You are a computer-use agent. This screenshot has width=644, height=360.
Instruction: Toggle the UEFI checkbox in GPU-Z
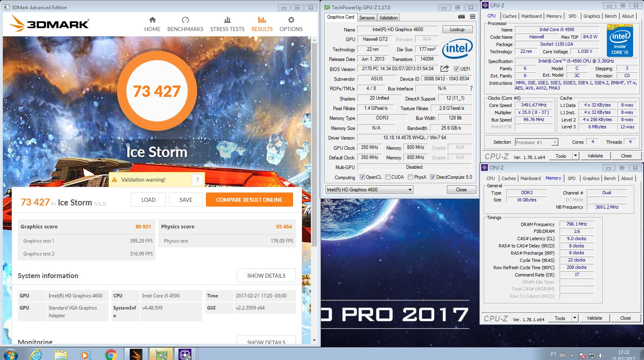tap(456, 69)
